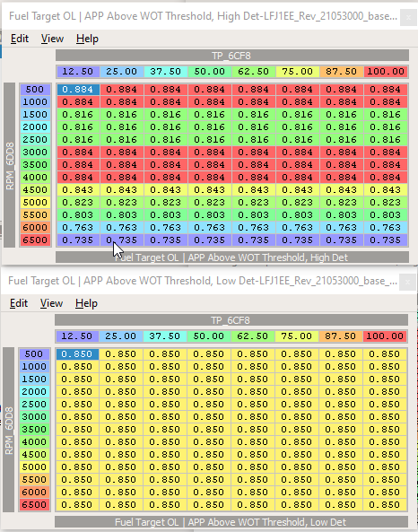Select 0.823 cell at 5000 RPM, 50.00 in High Det
Viewport: 418px width, 532px height.
pos(210,202)
